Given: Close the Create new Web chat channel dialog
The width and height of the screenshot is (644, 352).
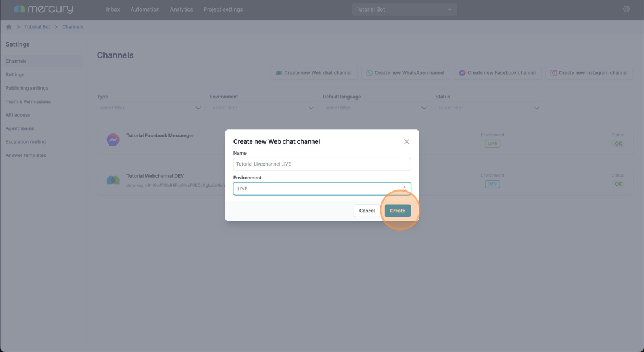Looking at the screenshot, I should point(407,141).
